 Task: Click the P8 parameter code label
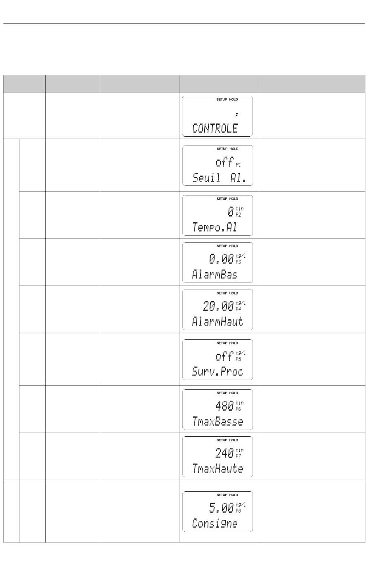(x=239, y=511)
